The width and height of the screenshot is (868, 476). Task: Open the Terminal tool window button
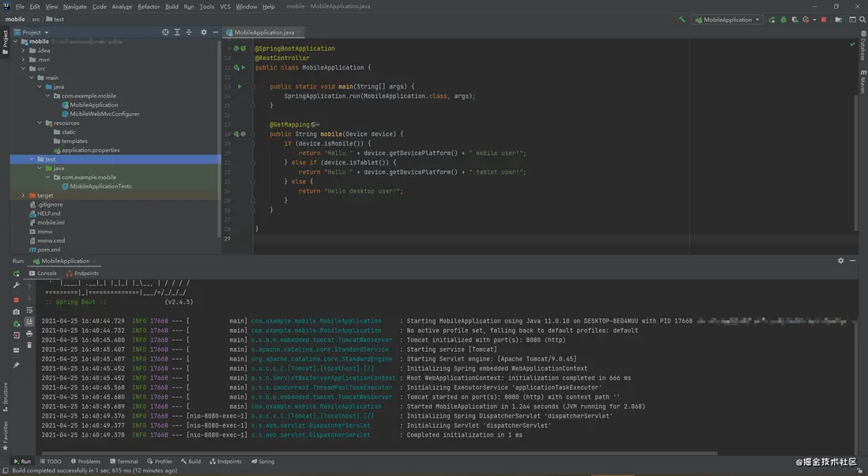[x=124, y=461]
